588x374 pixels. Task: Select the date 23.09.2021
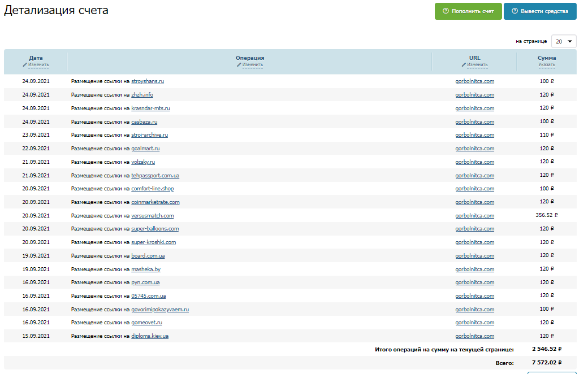pyautogui.click(x=36, y=135)
